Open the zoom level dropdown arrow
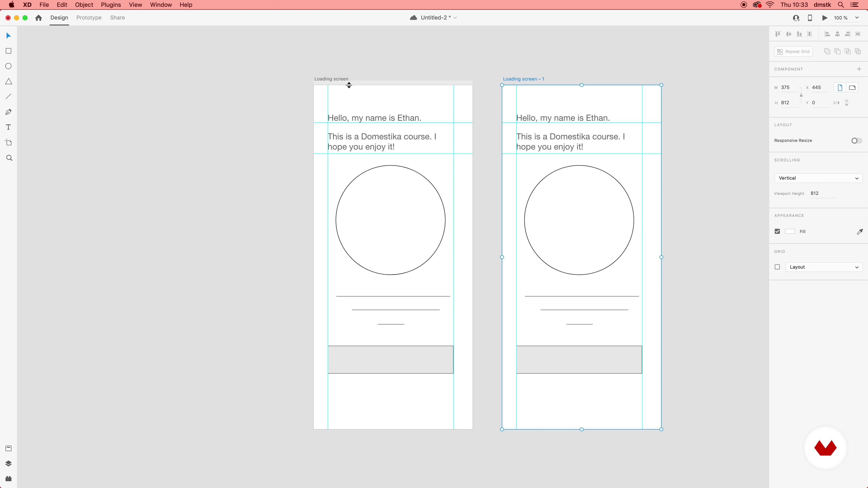The image size is (868, 488). (x=857, y=18)
